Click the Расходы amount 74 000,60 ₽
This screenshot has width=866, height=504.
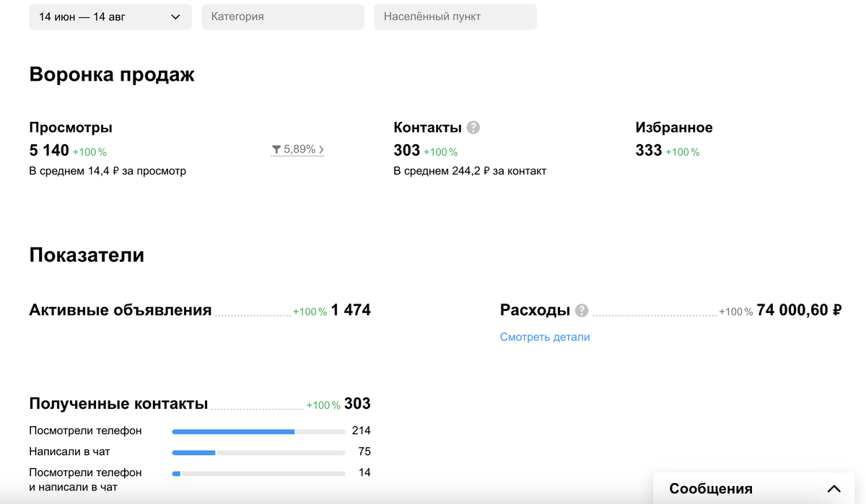click(x=799, y=310)
